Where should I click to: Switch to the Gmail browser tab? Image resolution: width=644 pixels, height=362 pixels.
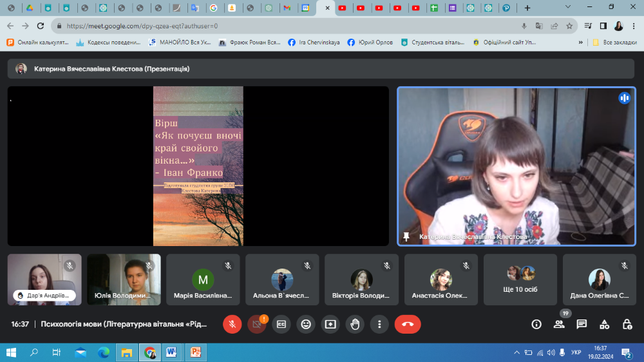click(287, 8)
